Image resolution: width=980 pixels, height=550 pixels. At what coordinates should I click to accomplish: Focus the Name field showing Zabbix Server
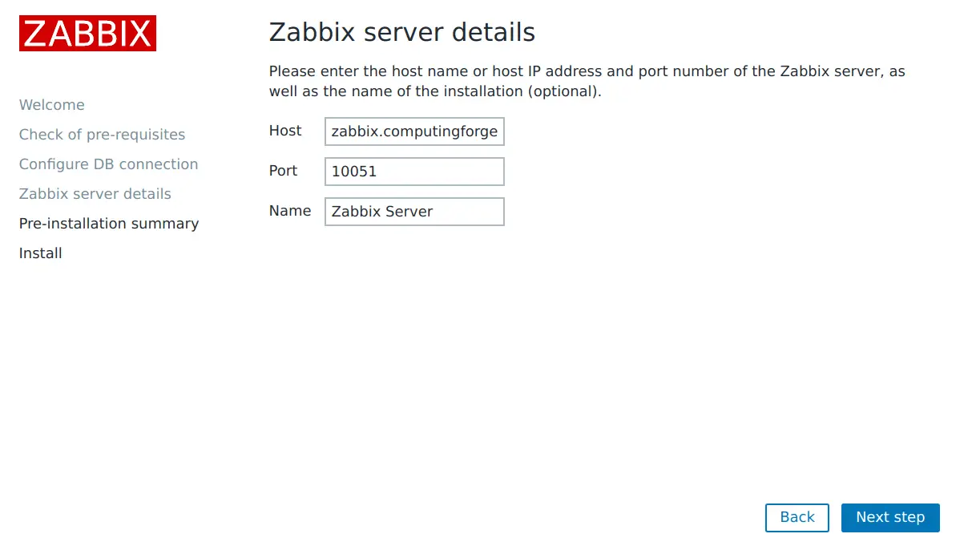[x=414, y=212]
